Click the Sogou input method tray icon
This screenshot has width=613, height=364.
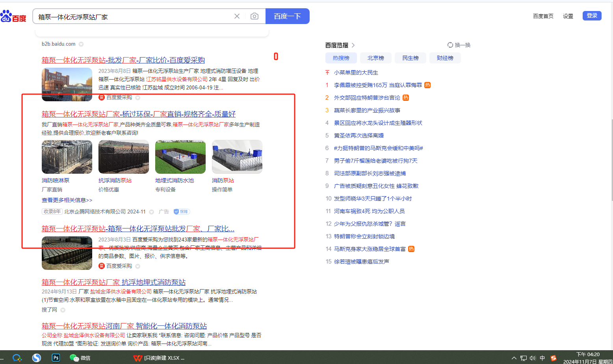pos(554,358)
